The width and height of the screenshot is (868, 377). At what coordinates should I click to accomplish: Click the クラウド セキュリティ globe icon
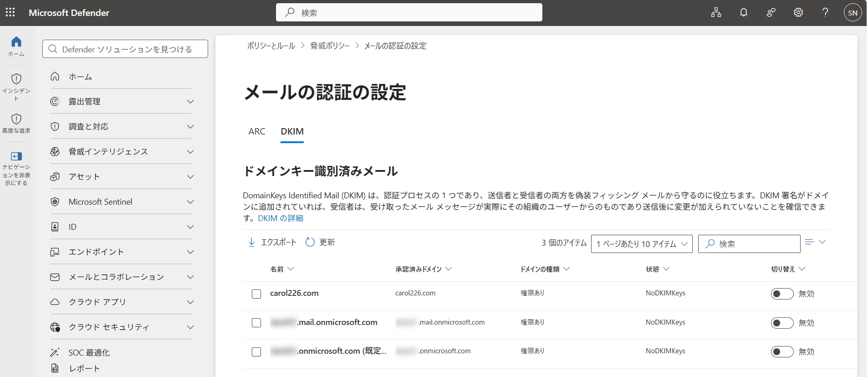(55, 327)
